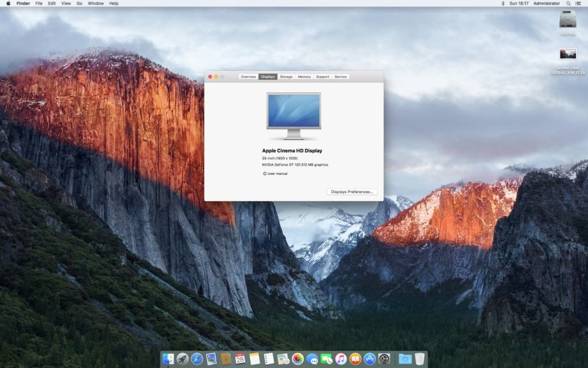Open the Apple menu
Image resolution: width=588 pixels, height=368 pixels.
coord(8,3)
